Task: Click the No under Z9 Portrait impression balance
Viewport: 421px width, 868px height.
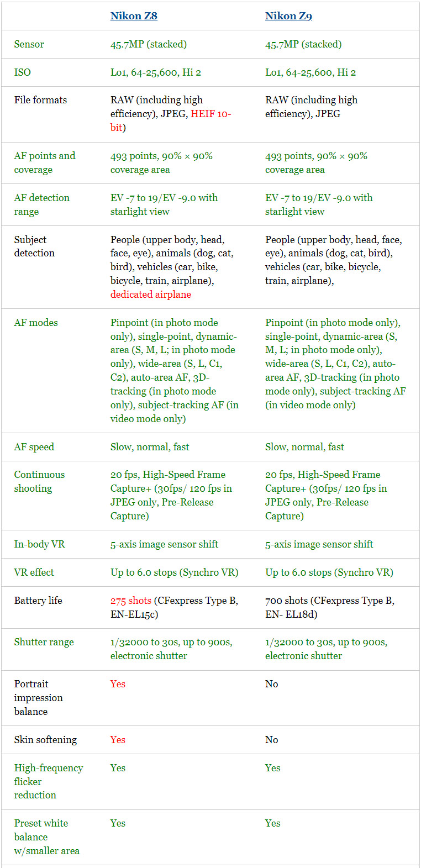Action: [x=272, y=684]
